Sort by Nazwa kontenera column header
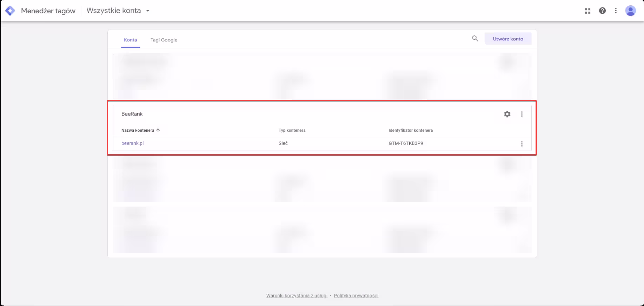This screenshot has width=644, height=306. (138, 130)
